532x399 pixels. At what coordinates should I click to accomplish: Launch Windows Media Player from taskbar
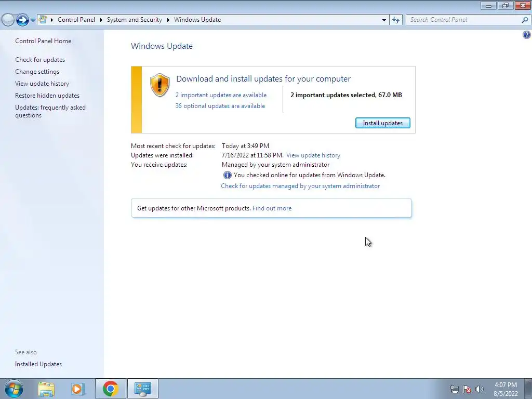(77, 389)
